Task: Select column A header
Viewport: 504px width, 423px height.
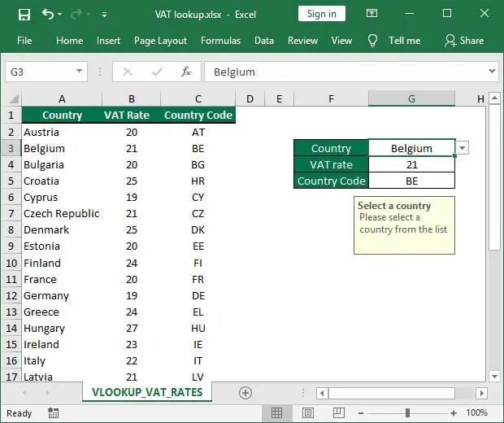Action: [62, 98]
